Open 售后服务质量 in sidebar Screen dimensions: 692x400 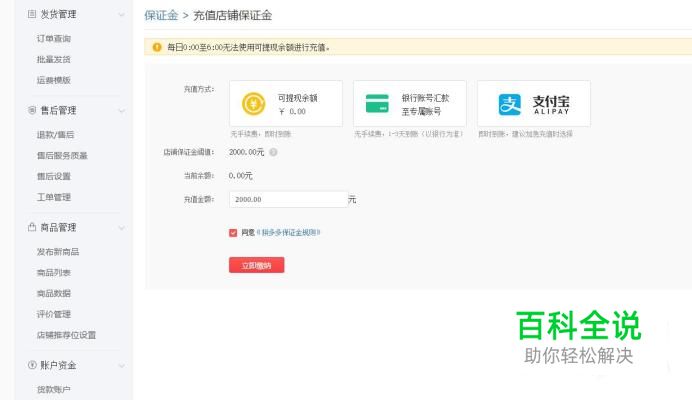point(62,155)
